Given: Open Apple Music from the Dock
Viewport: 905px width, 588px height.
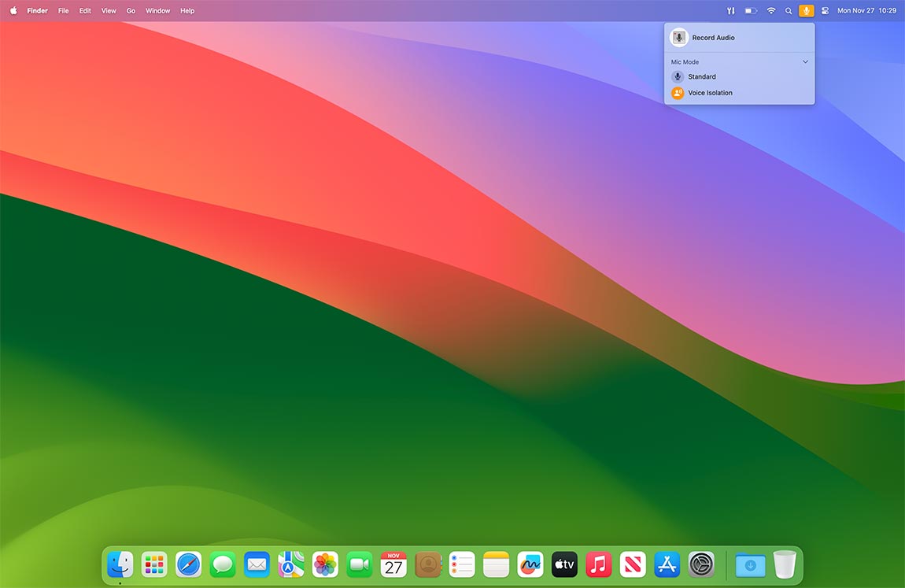Looking at the screenshot, I should tap(598, 564).
